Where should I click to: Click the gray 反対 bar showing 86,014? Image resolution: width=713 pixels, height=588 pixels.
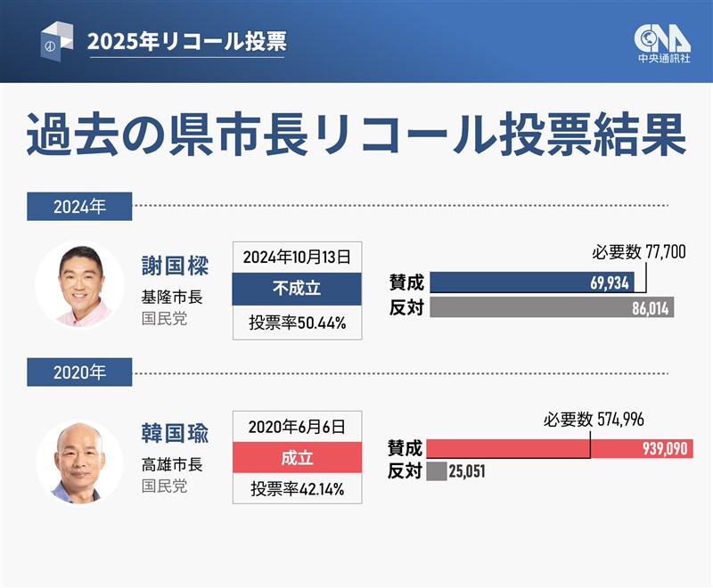[x=551, y=308]
